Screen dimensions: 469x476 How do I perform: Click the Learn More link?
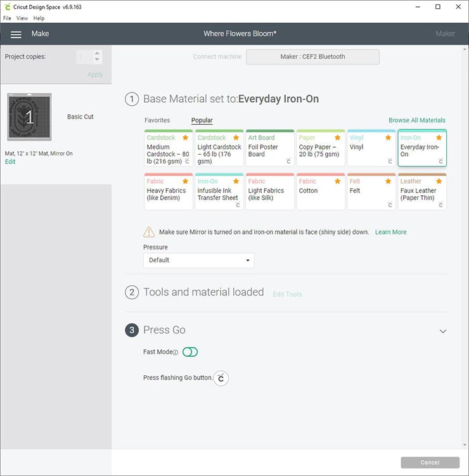(390, 232)
